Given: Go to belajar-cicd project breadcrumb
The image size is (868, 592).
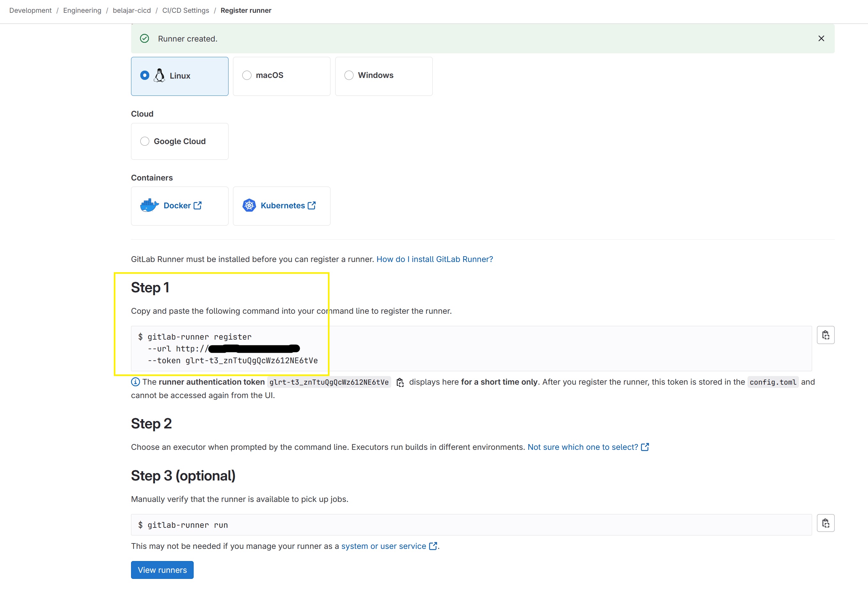Looking at the screenshot, I should (131, 11).
